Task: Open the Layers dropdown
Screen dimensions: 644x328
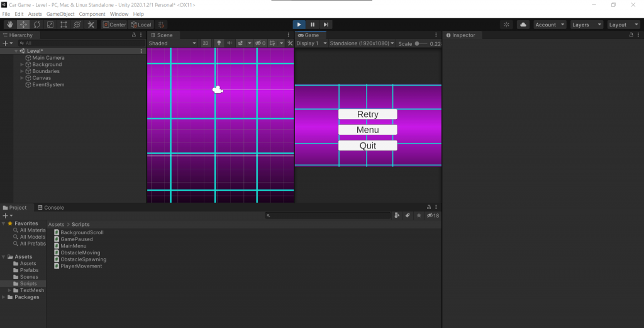Action: [586, 25]
